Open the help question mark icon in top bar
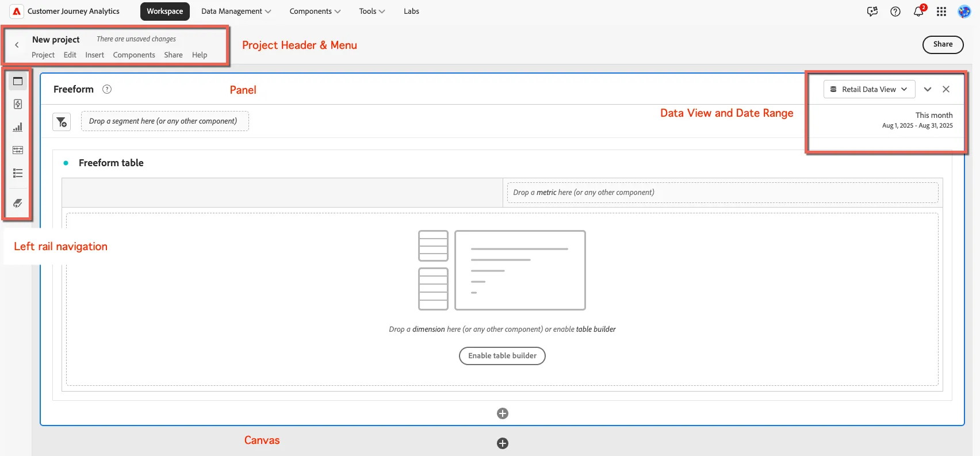Image resolution: width=980 pixels, height=456 pixels. pos(895,11)
